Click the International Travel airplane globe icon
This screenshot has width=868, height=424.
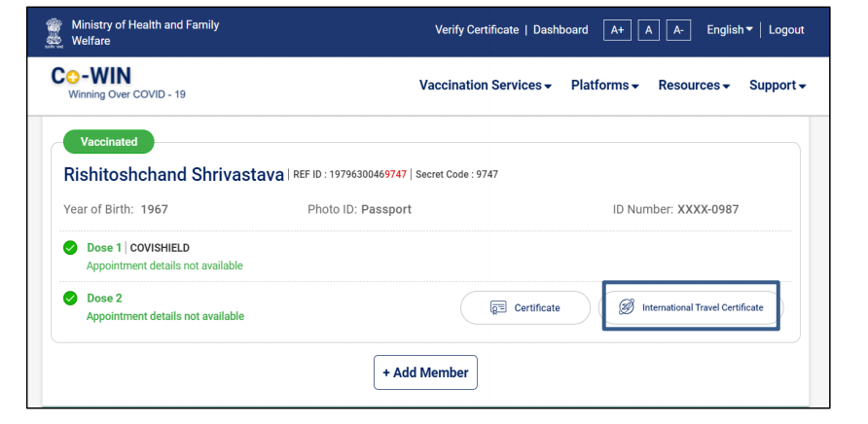click(626, 306)
